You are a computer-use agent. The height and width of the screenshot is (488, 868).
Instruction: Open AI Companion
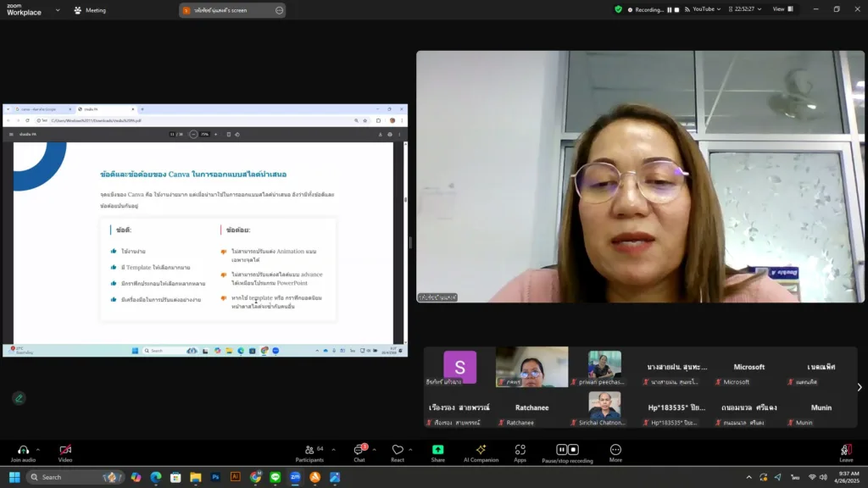481,450
